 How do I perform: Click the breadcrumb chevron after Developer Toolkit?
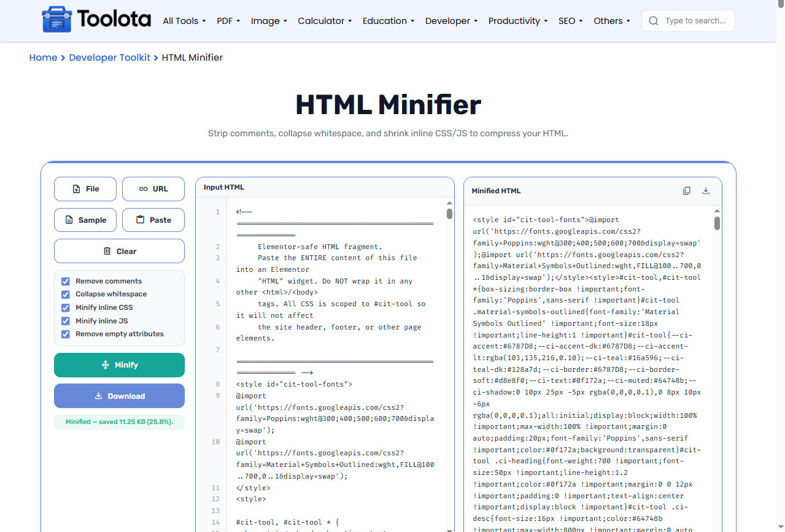point(156,58)
